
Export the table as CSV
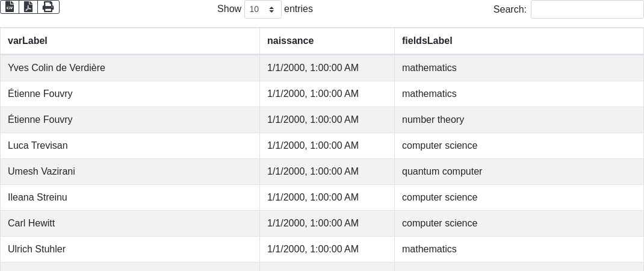click(10, 7)
